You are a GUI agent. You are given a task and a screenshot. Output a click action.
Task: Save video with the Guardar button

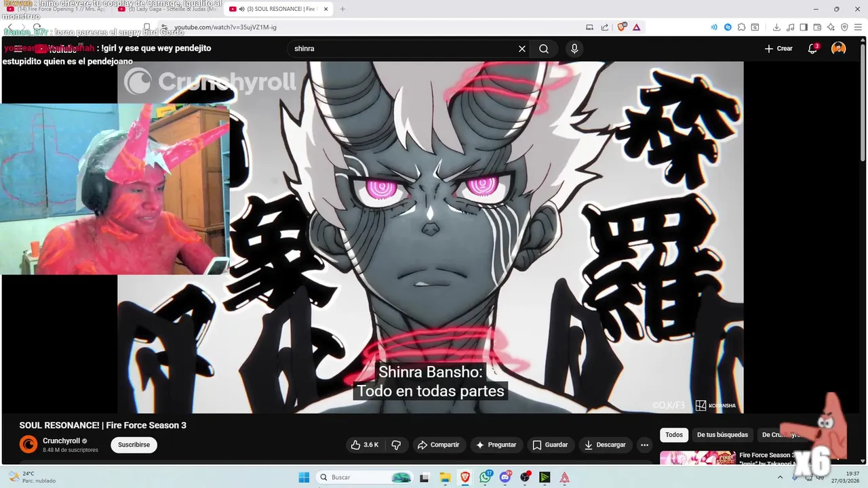click(x=549, y=445)
